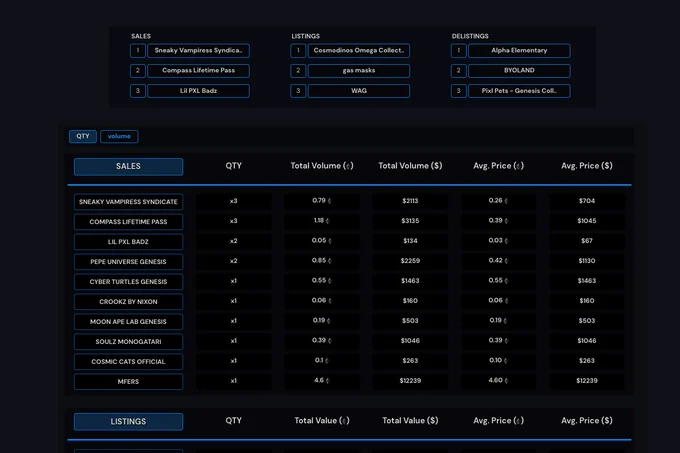Click sales Total Volume ($) column header
Viewport: 680px width, 453px height.
point(410,166)
